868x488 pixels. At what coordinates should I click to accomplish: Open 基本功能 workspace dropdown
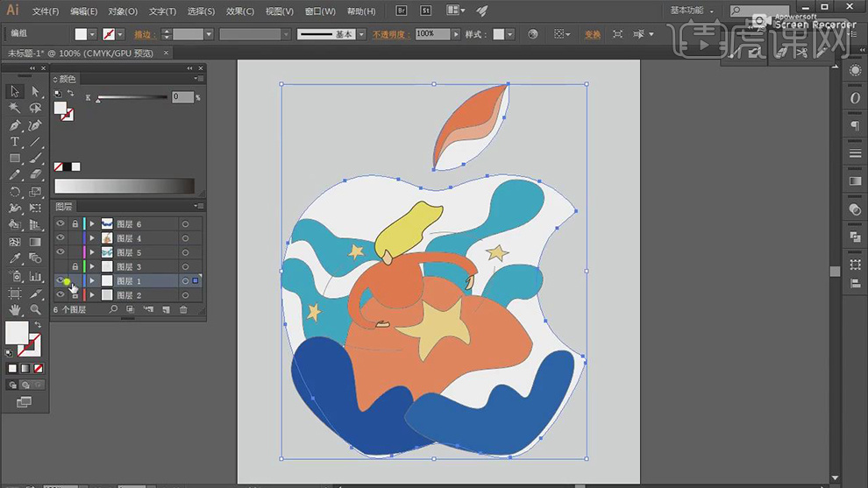pos(692,11)
